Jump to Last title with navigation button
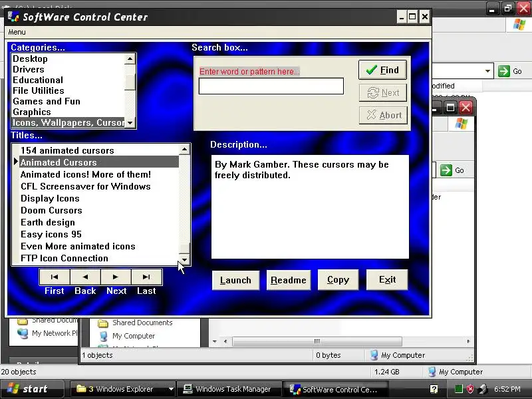 coord(146,277)
